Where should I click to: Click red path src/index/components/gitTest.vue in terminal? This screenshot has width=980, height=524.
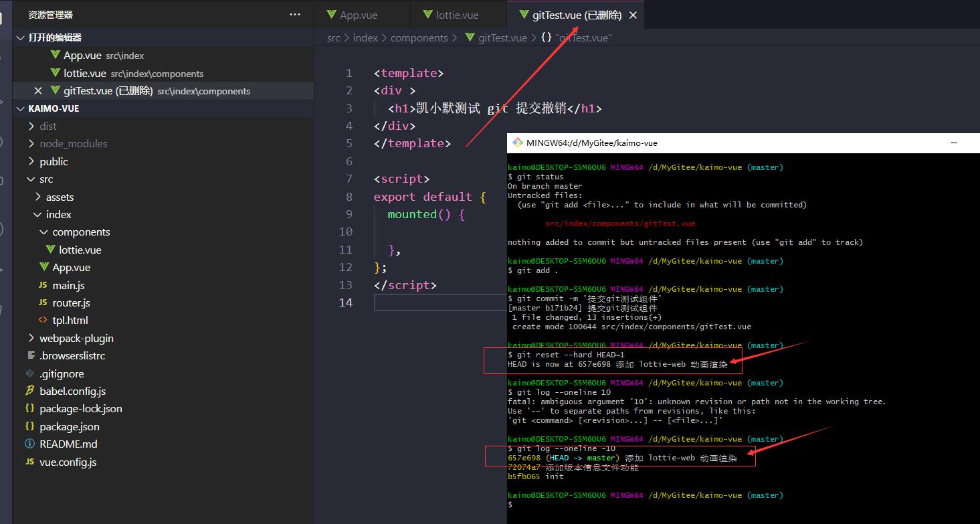point(620,224)
